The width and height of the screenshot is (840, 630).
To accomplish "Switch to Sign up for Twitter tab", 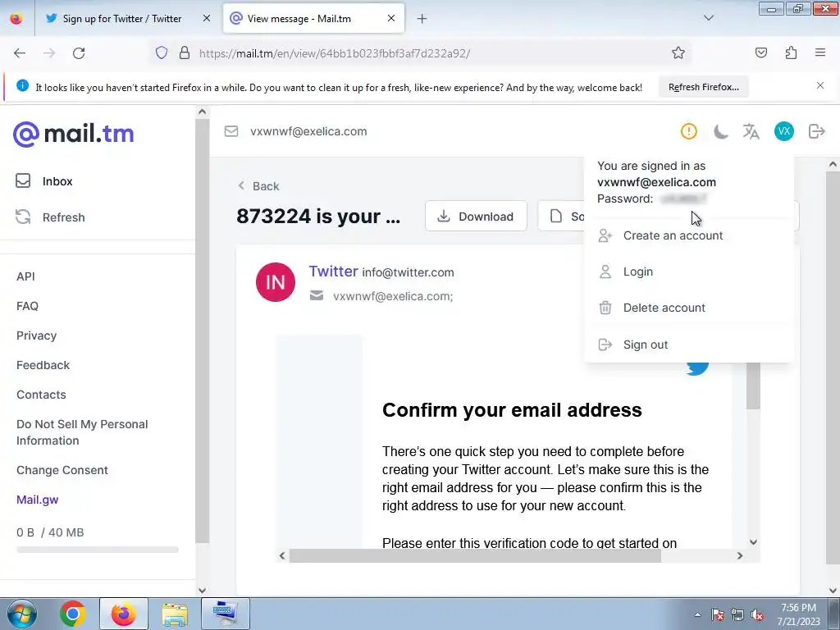I will pos(122,18).
